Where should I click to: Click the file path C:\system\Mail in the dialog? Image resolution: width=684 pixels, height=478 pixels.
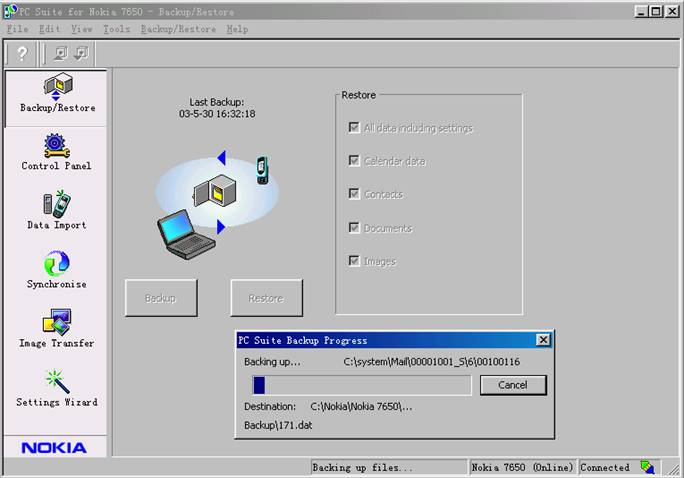(x=431, y=362)
